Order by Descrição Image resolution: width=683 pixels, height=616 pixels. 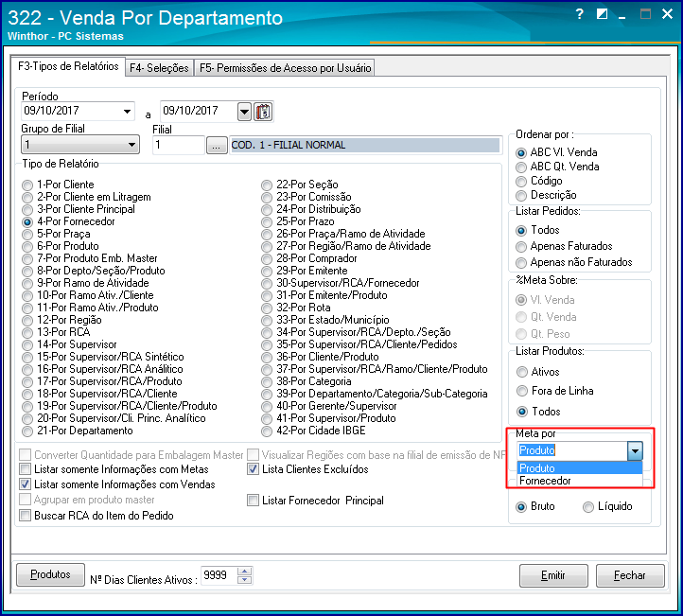(546, 195)
